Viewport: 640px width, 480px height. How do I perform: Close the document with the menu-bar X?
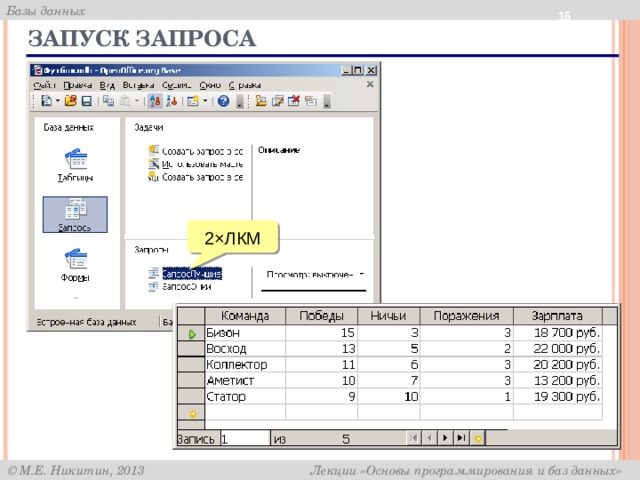tap(370, 84)
